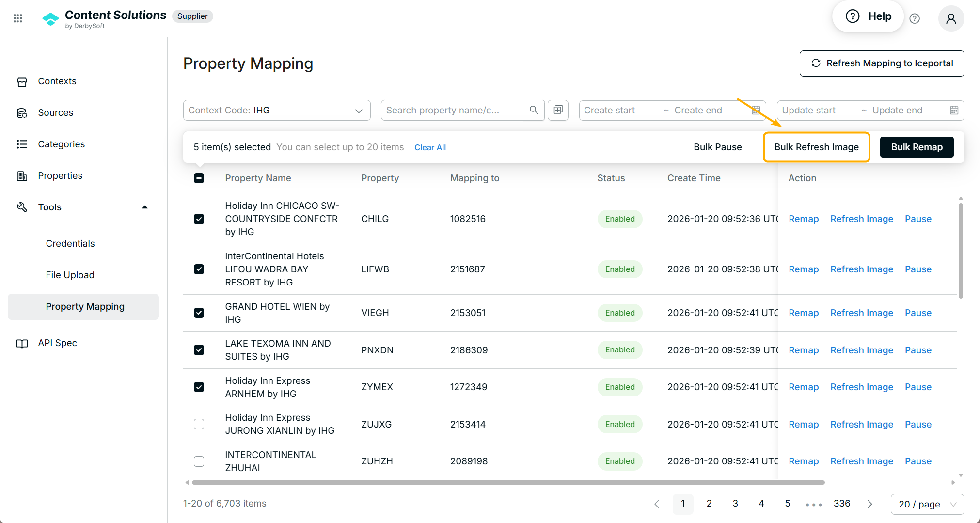Open Categories in sidebar
Viewport: 980px width, 523px height.
(x=62, y=144)
